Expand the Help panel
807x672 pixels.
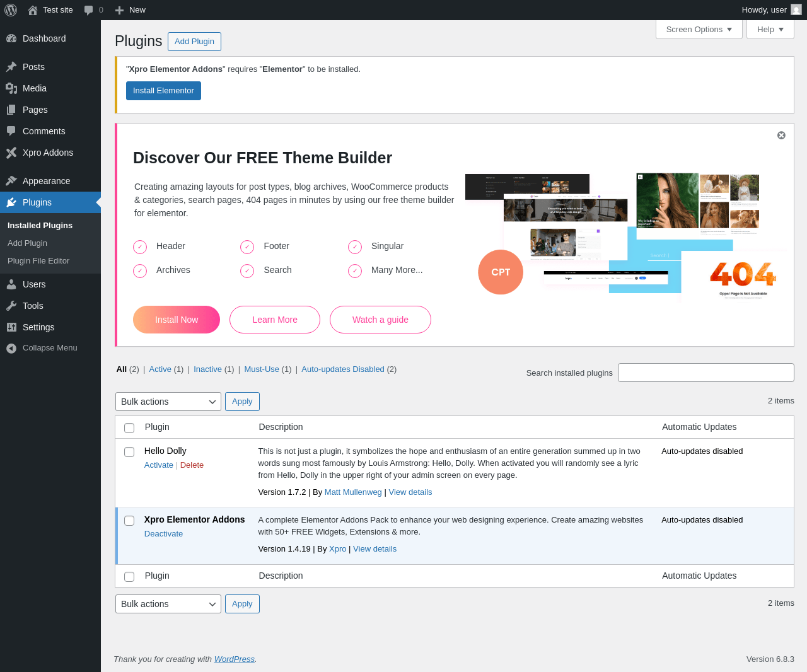[770, 30]
